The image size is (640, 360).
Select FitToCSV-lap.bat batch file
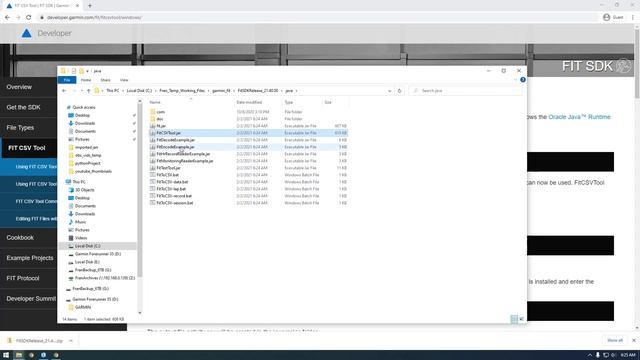pyautogui.click(x=171, y=189)
